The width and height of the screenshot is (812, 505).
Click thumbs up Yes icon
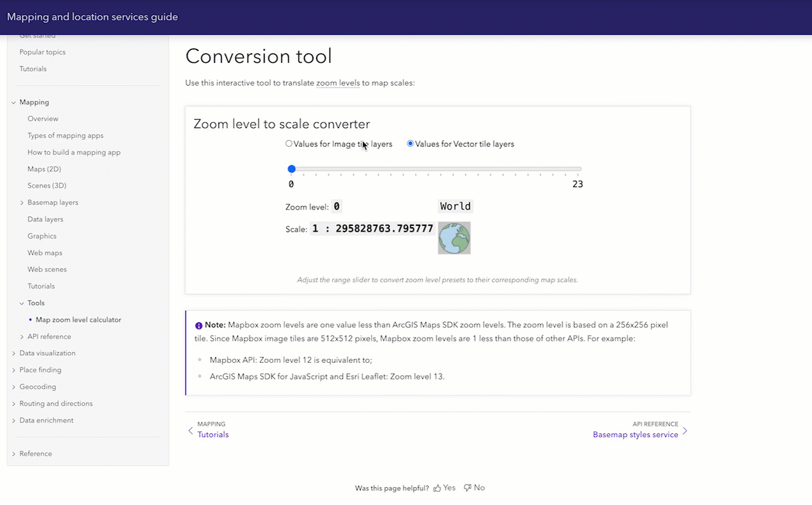pos(437,488)
